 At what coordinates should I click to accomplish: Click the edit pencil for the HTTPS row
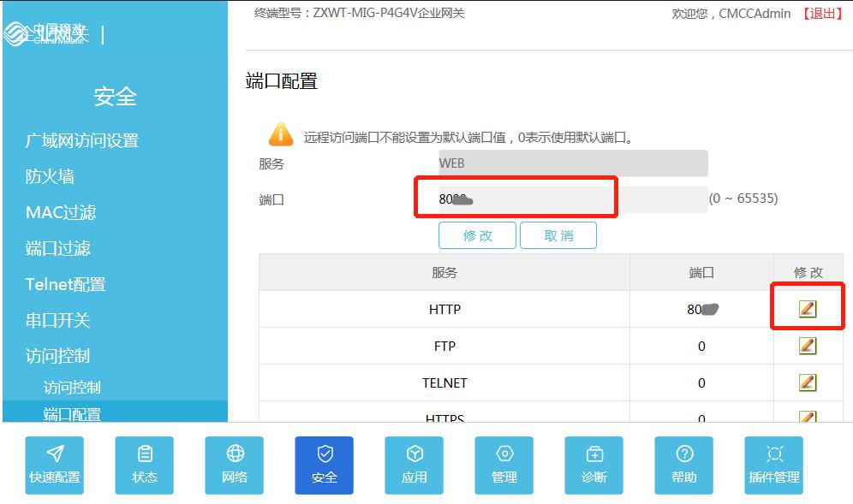806,417
